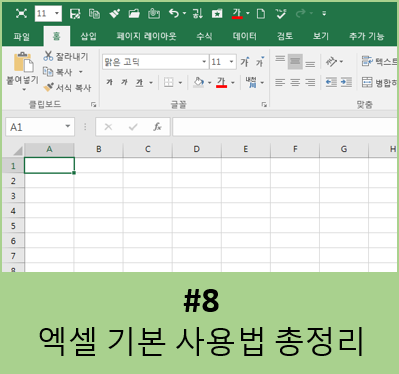The width and height of the screenshot is (399, 374).
Task: Click the format painter icon in quick access toolbar
Action: coord(114,14)
